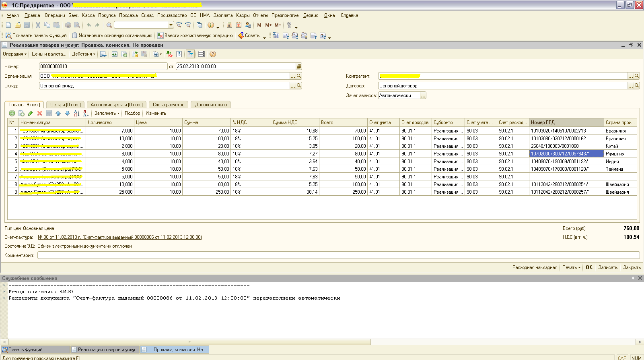Click the Open file folder icon
The image size is (644, 360).
click(x=18, y=25)
